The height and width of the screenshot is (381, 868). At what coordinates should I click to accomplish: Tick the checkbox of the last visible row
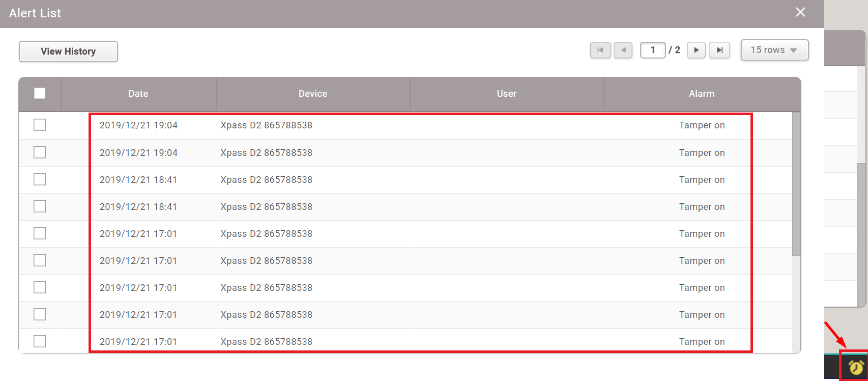(40, 341)
